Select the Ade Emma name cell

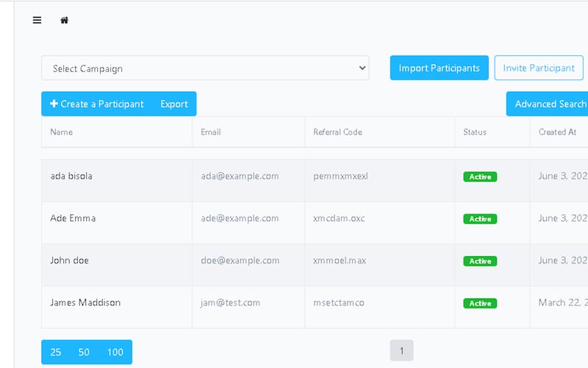[x=117, y=223]
